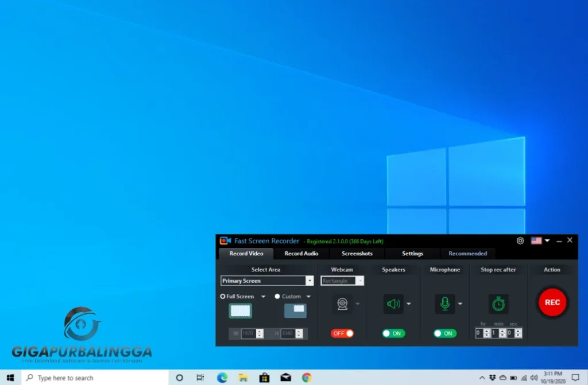The height and width of the screenshot is (385, 588).
Task: Open the Screenshots tab
Action: click(x=357, y=253)
